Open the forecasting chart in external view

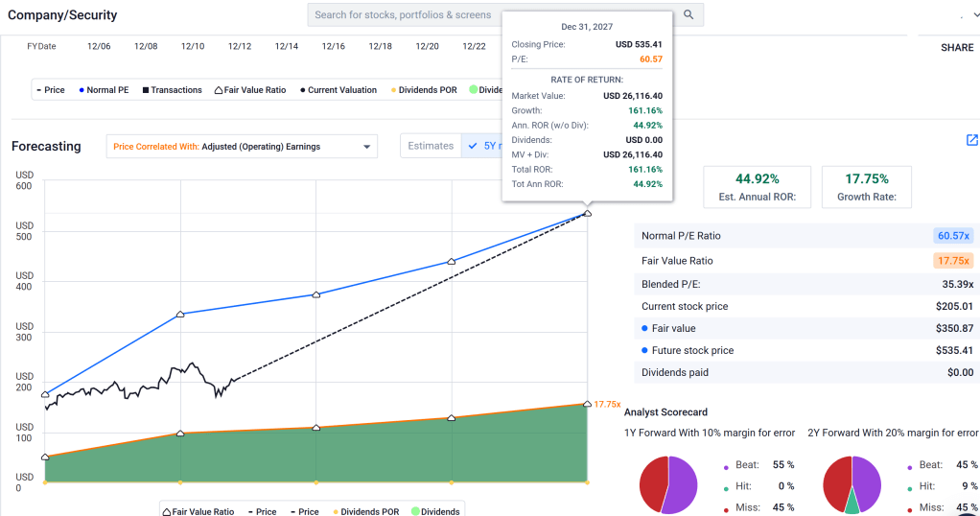971,140
